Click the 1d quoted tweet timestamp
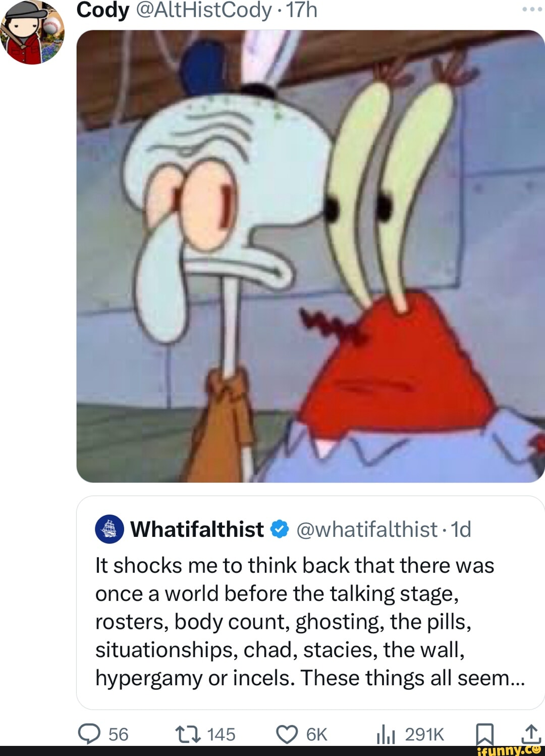 pos(461,529)
